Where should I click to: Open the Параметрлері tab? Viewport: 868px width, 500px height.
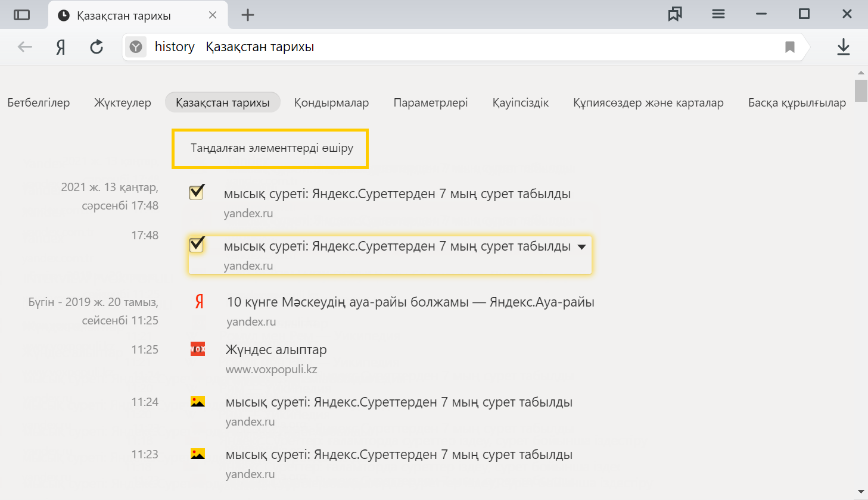coord(431,103)
